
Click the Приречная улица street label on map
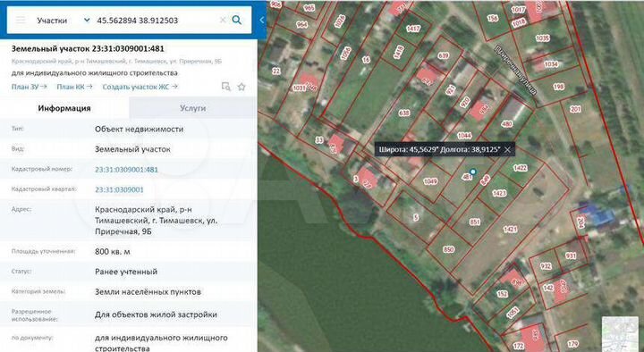point(515,70)
